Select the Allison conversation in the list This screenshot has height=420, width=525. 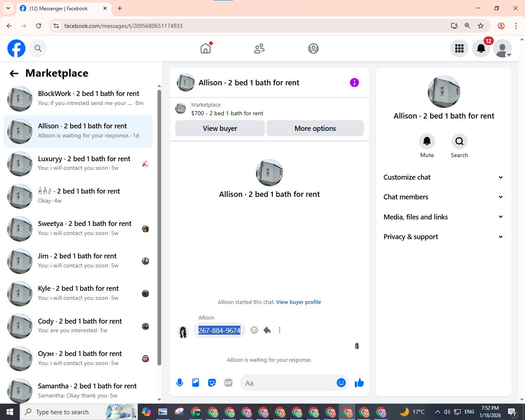coord(78,131)
